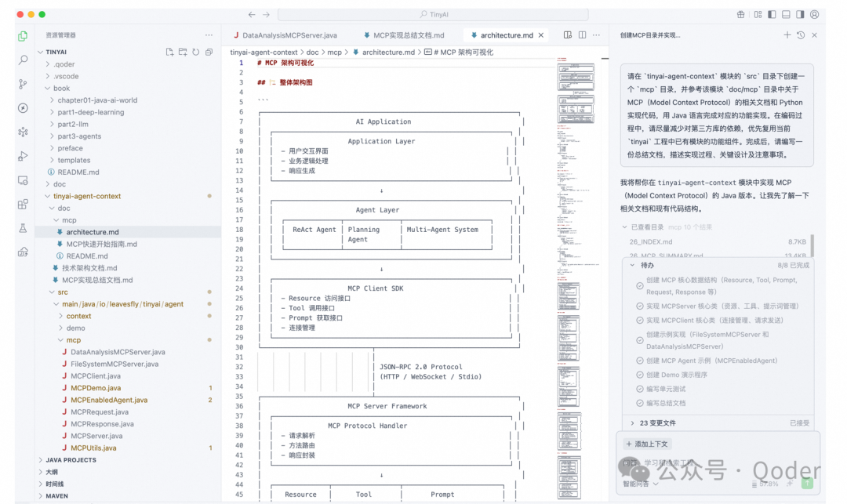Expand the JAVA PROJECTS section
The image size is (847, 504).
tap(71, 460)
